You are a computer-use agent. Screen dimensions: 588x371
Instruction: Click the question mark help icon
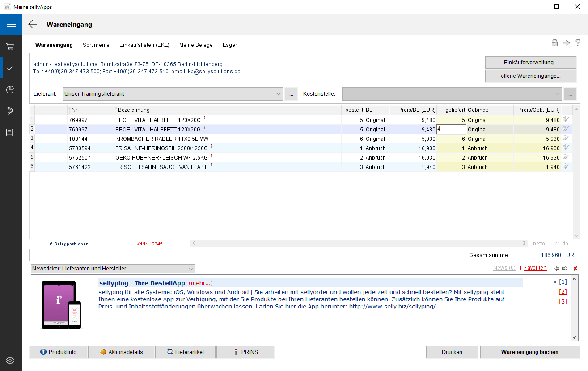578,43
